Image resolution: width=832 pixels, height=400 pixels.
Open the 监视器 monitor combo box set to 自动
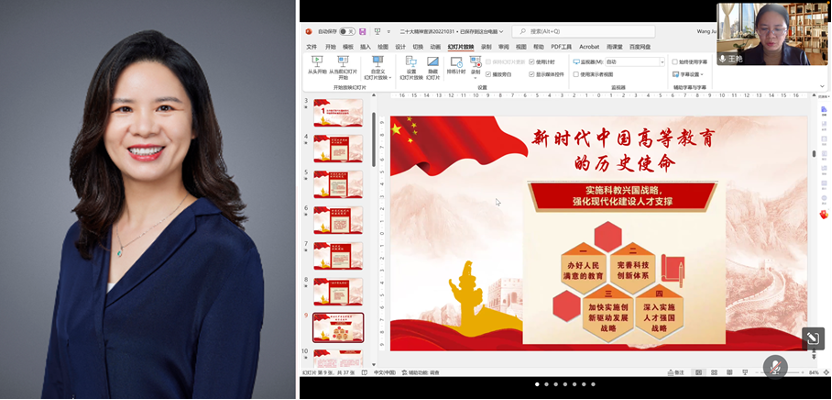pyautogui.click(x=635, y=62)
